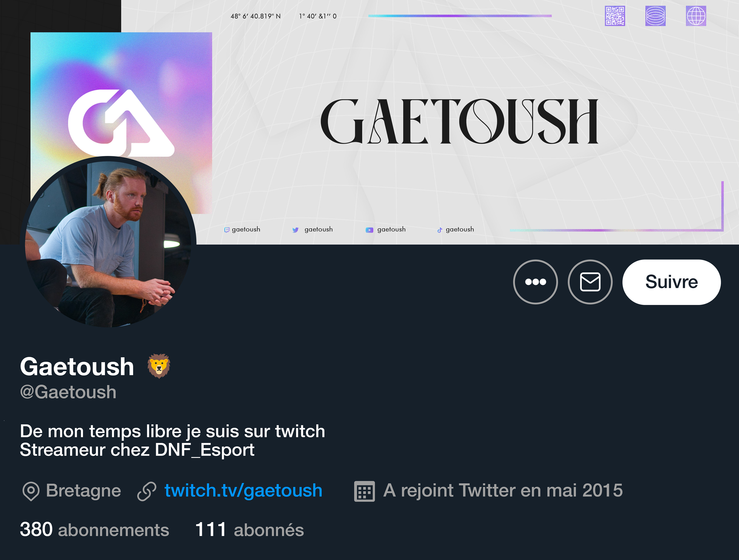
Task: Click the QR code icon in banner
Action: pos(615,16)
